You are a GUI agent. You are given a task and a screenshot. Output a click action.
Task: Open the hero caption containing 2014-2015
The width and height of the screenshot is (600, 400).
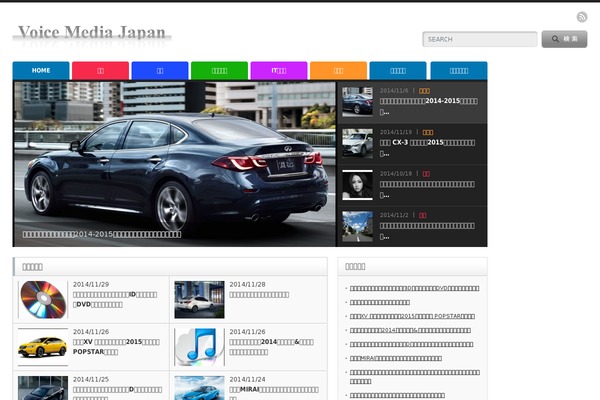click(x=102, y=234)
